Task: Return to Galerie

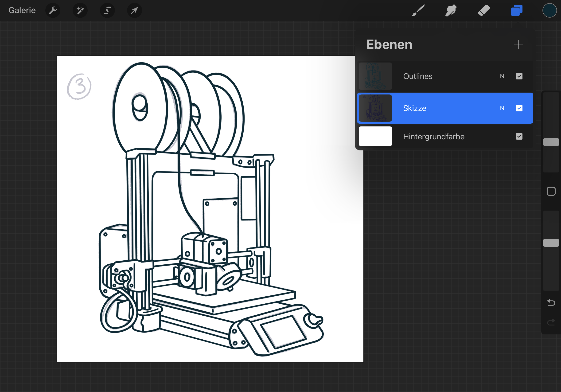Action: point(22,11)
